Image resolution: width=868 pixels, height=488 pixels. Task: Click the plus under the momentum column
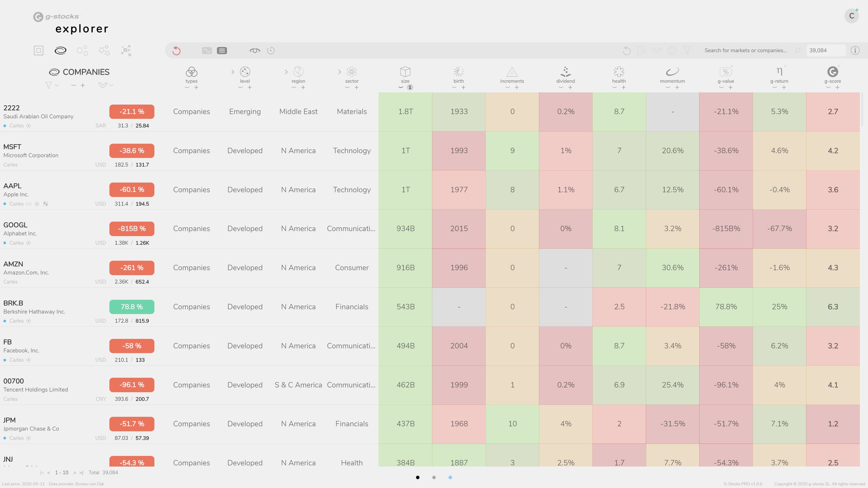coord(677,88)
